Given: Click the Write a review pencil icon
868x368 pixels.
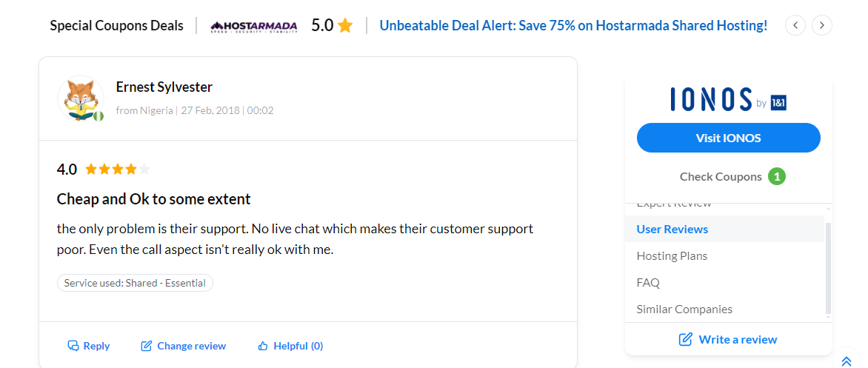Looking at the screenshot, I should [x=686, y=339].
